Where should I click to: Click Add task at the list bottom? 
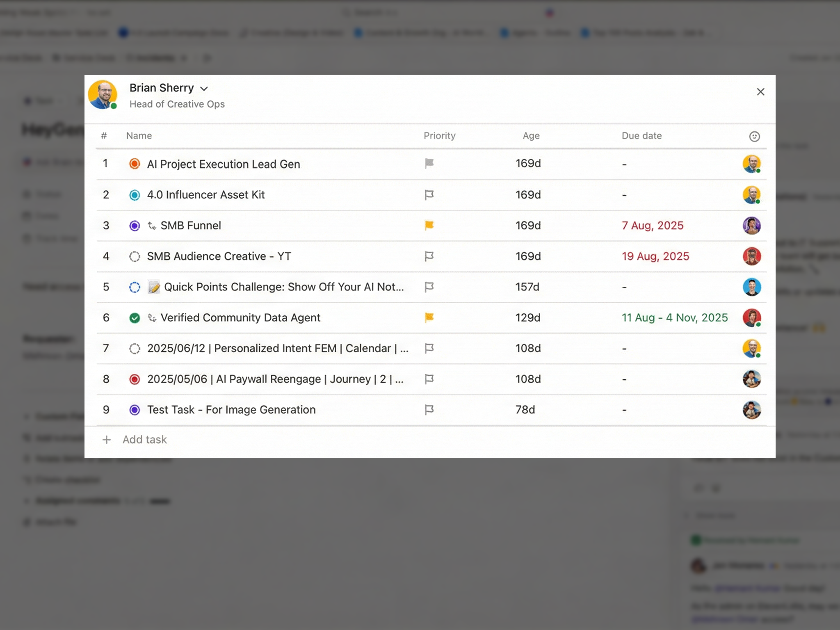[x=144, y=440]
